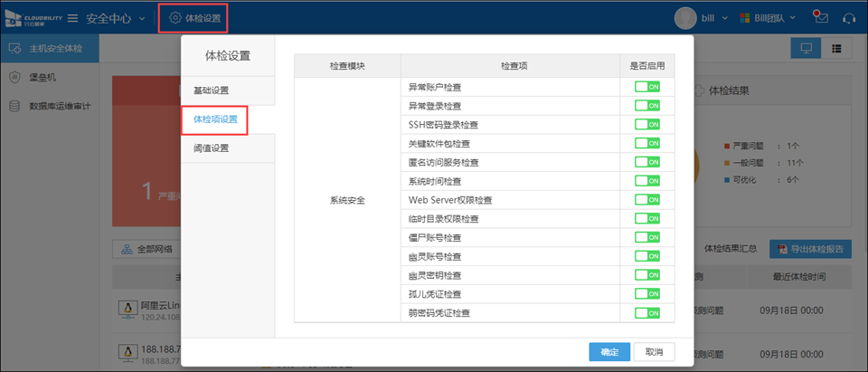The height and width of the screenshot is (372, 868).
Task: Toggle 匿名访问服务检查 switch
Action: pyautogui.click(x=647, y=162)
